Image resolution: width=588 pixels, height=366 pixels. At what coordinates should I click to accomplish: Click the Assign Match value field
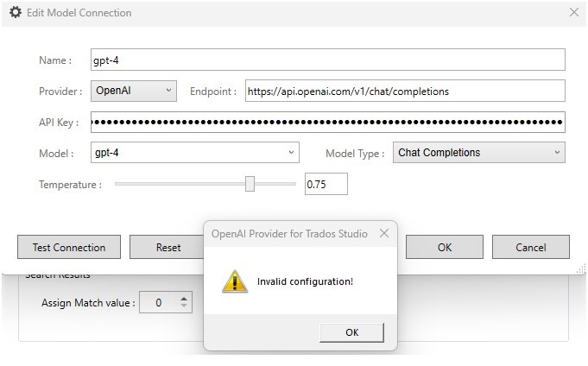pyautogui.click(x=159, y=303)
